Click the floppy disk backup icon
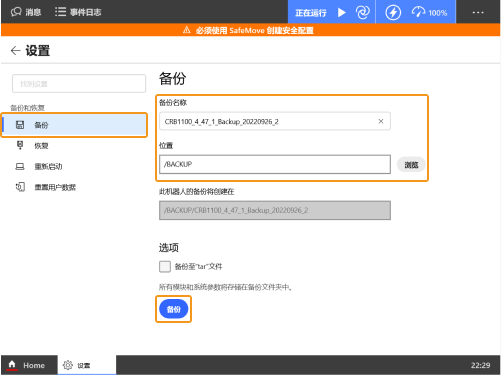501x375 pixels. pos(20,125)
